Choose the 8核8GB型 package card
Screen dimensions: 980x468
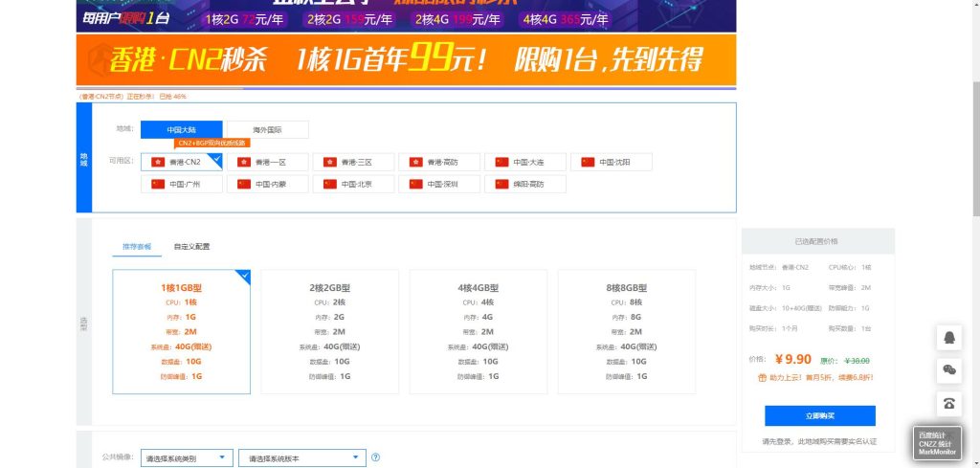(x=626, y=331)
